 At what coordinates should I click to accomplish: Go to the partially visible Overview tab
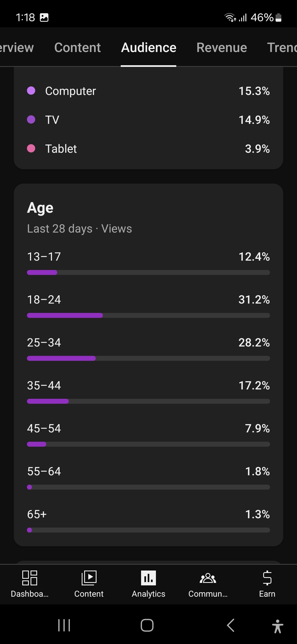16,48
